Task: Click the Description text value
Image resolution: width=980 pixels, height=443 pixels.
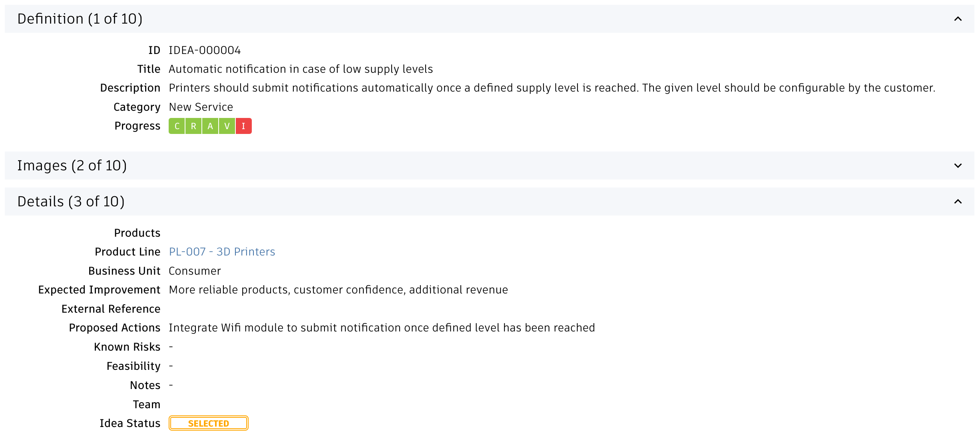Action: pos(552,88)
